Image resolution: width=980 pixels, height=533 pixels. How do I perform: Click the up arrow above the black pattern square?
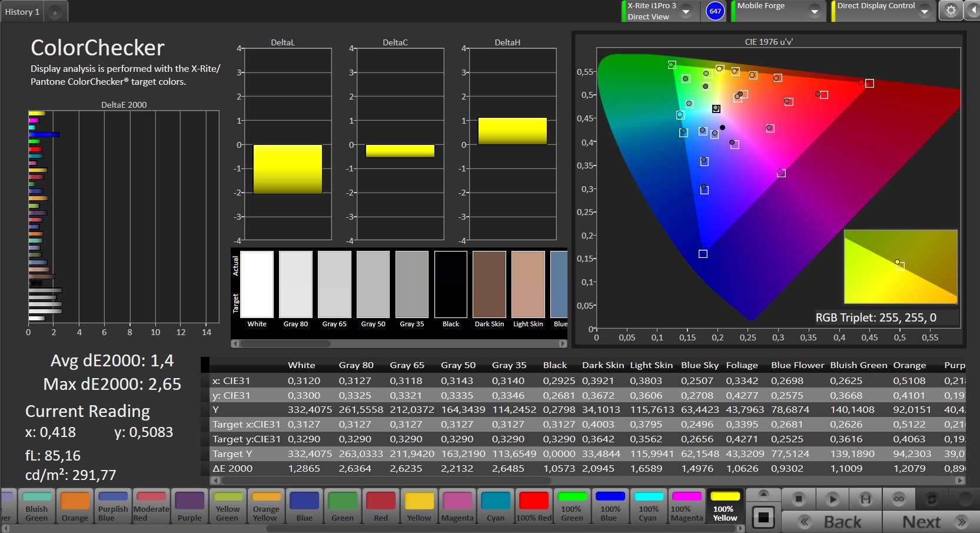(x=763, y=494)
